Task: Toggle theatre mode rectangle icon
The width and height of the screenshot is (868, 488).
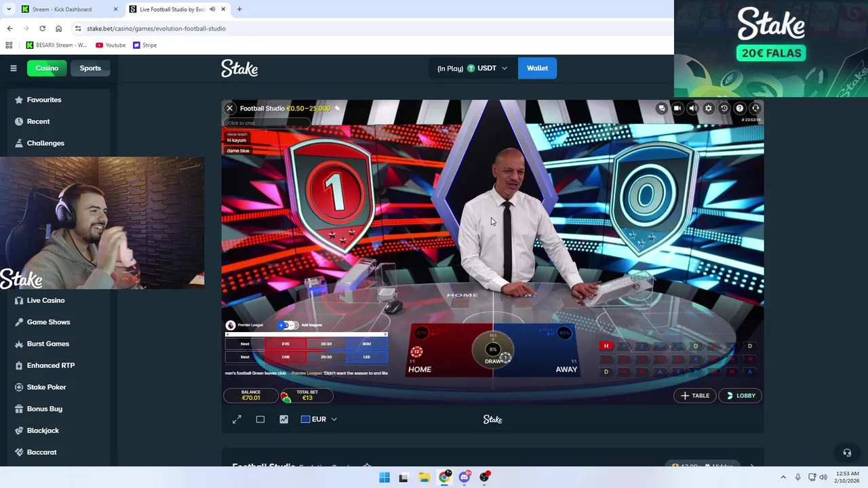Action: (260, 420)
